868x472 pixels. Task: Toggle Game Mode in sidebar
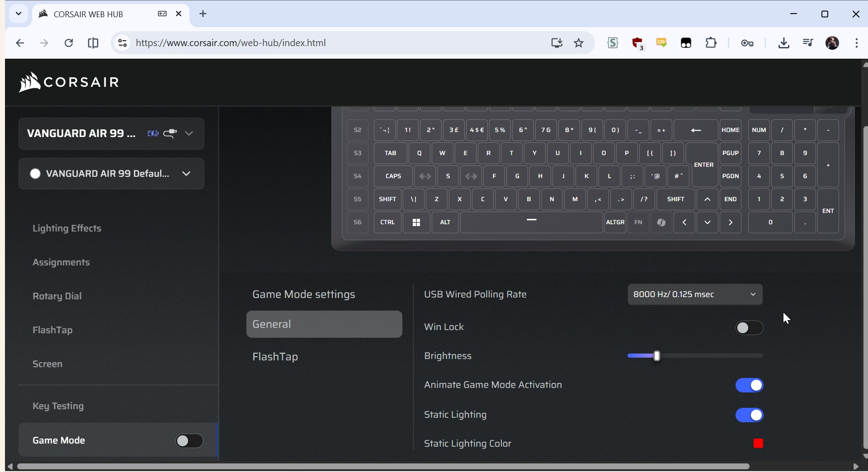click(189, 441)
